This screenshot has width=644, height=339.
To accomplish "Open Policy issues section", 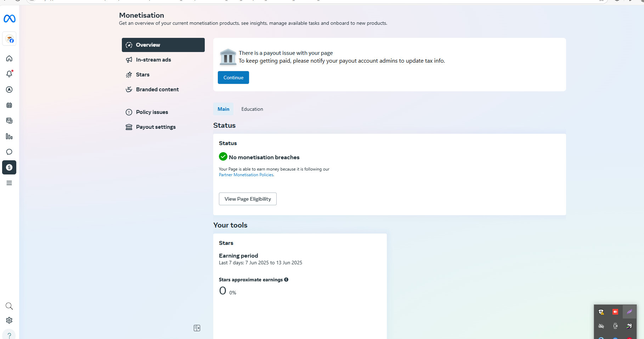I will [x=163, y=112].
